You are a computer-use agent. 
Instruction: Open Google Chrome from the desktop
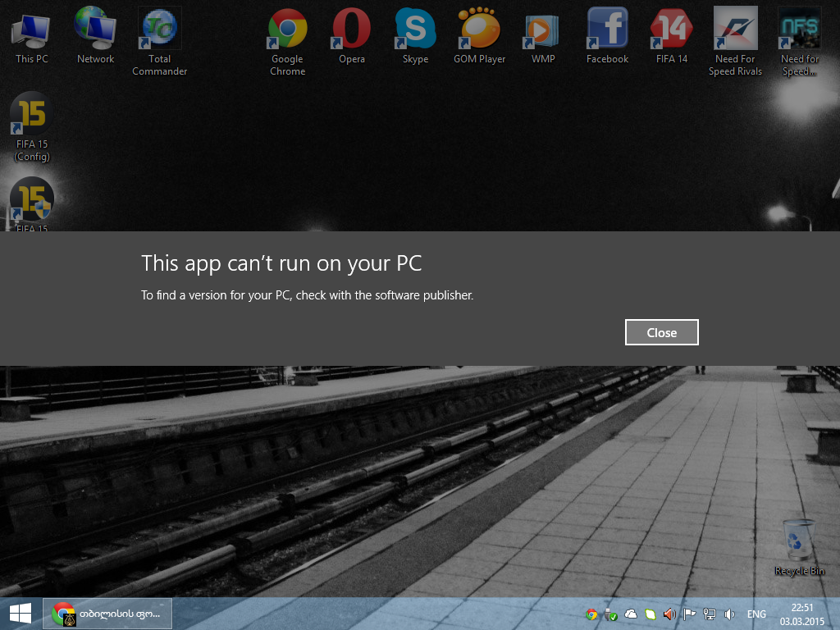pos(287,27)
